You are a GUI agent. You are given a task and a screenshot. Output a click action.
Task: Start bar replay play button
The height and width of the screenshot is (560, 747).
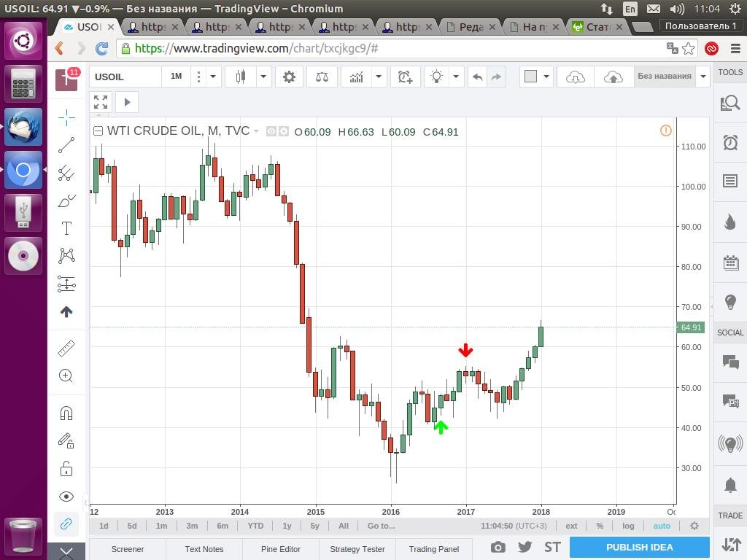pos(127,102)
